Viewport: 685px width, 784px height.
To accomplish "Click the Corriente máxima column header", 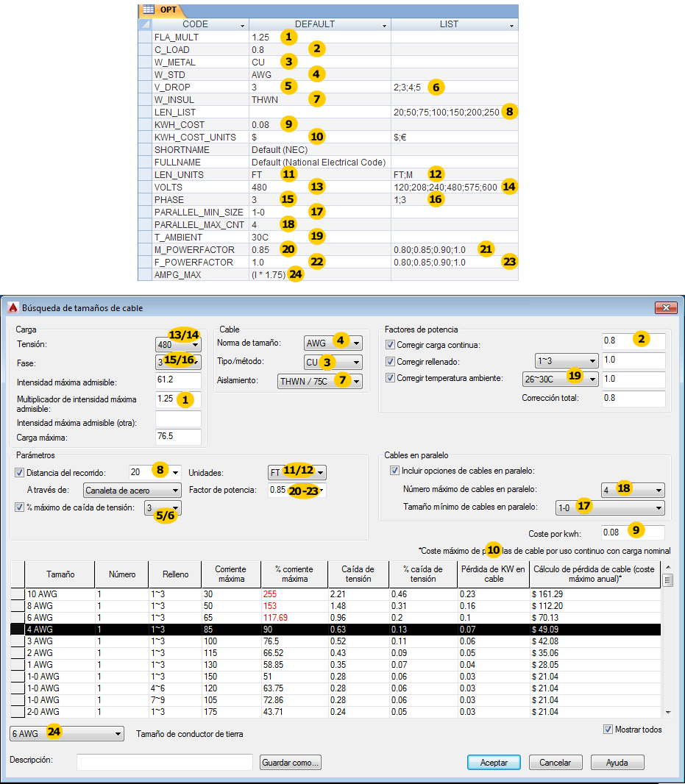I will tap(231, 574).
